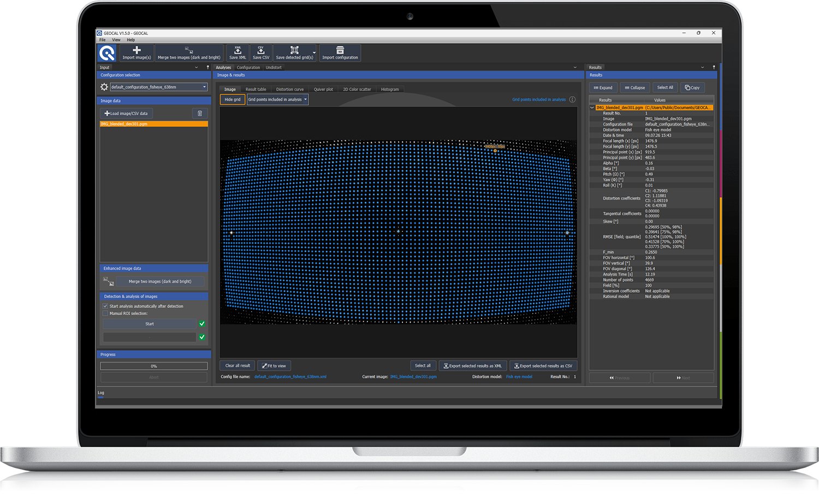Screen dimensions: 819x504
Task: Click the configuration gear icon
Action: [x=104, y=87]
